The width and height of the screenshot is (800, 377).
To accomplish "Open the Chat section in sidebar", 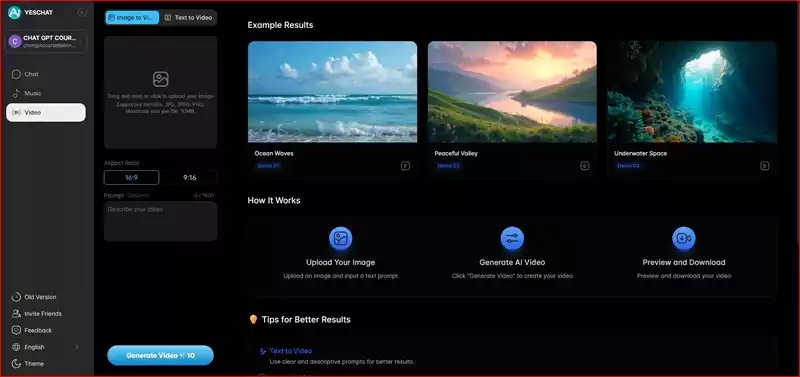I will pyautogui.click(x=46, y=74).
